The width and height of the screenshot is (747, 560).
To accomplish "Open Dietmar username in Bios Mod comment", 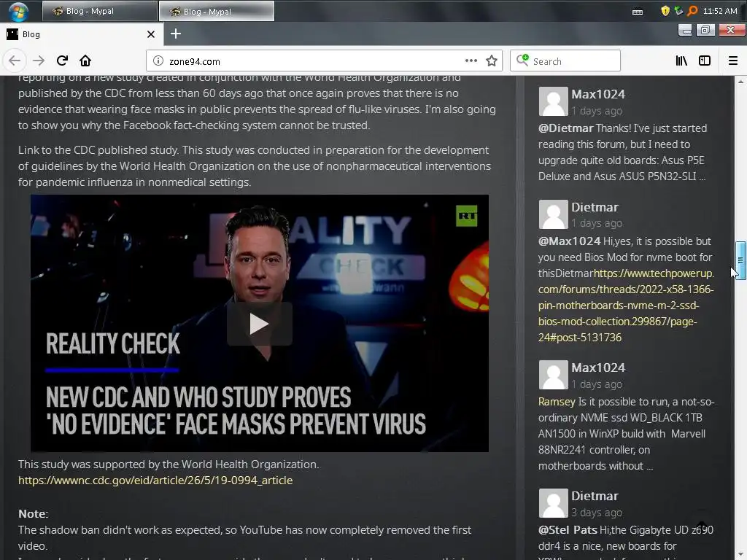I will 595,207.
